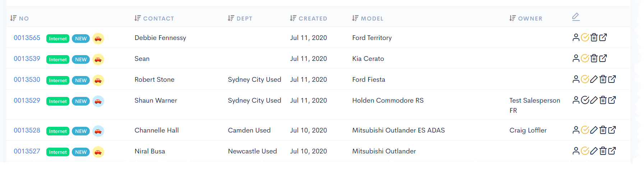The height and width of the screenshot is (170, 644).
Task: Click the user icon for Debbie Fennessy
Action: [576, 37]
